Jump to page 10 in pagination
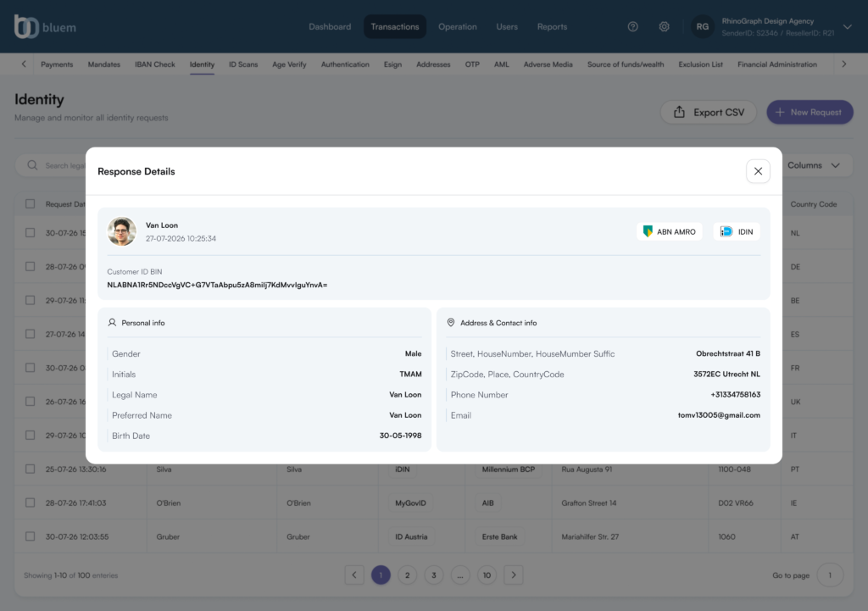This screenshot has width=868, height=611. 487,575
